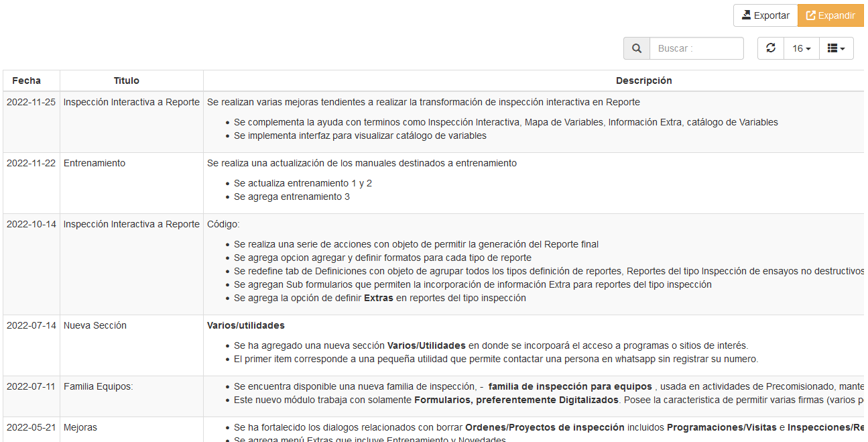This screenshot has width=868, height=442.
Task: Click the orange Expandir button
Action: [x=830, y=15]
